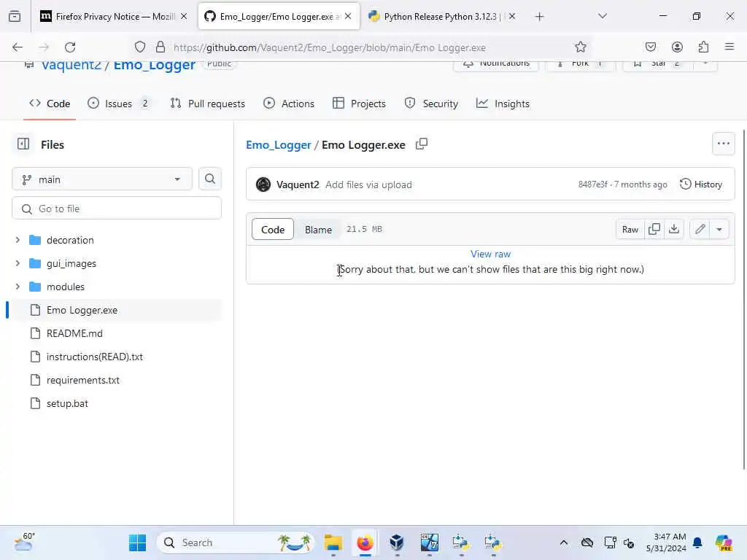Open the Pull requests tab
The height and width of the screenshot is (560, 747).
point(208,104)
